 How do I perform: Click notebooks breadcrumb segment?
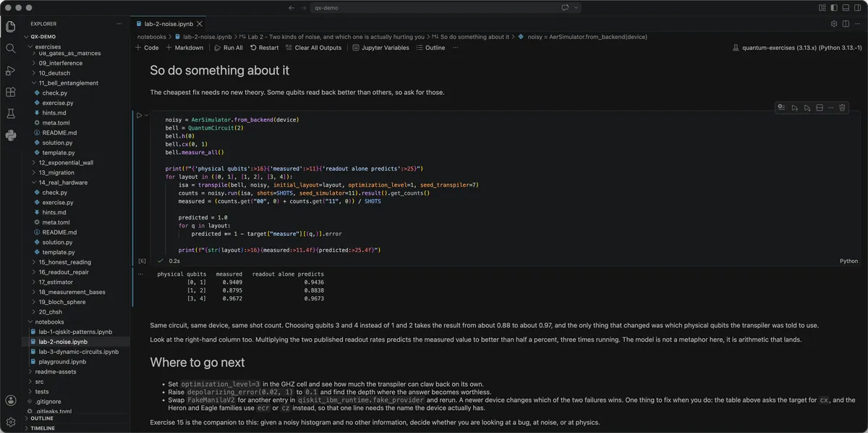[x=152, y=36]
